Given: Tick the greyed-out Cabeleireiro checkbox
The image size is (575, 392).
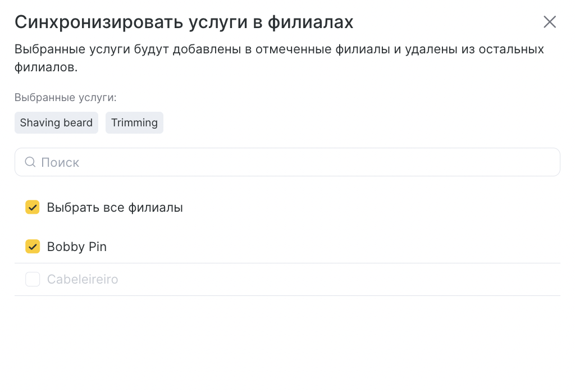Looking at the screenshot, I should 32,279.
